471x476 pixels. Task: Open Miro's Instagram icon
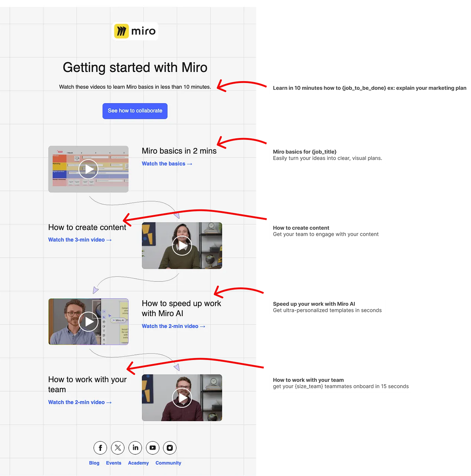click(x=170, y=448)
